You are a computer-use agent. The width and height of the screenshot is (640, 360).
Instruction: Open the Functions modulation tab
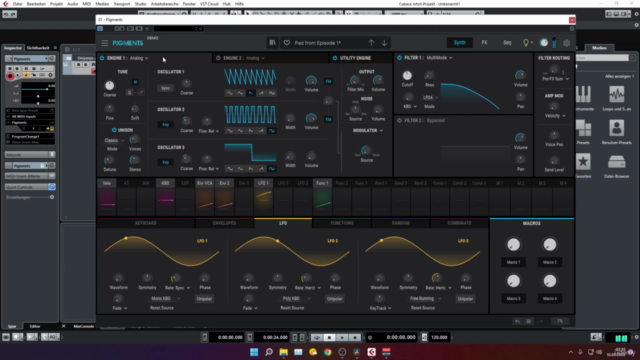[x=342, y=223]
